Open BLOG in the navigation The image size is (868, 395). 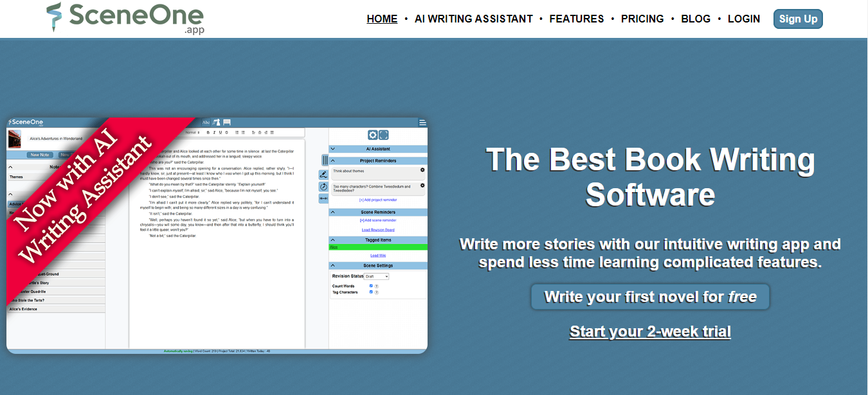pos(696,19)
